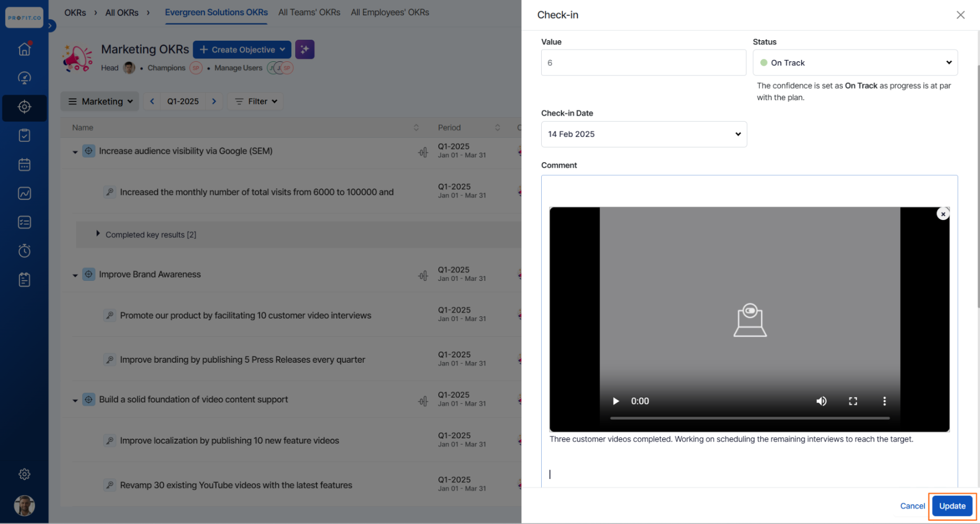Click the video progress bar
The width and height of the screenshot is (980, 524).
tap(749, 418)
